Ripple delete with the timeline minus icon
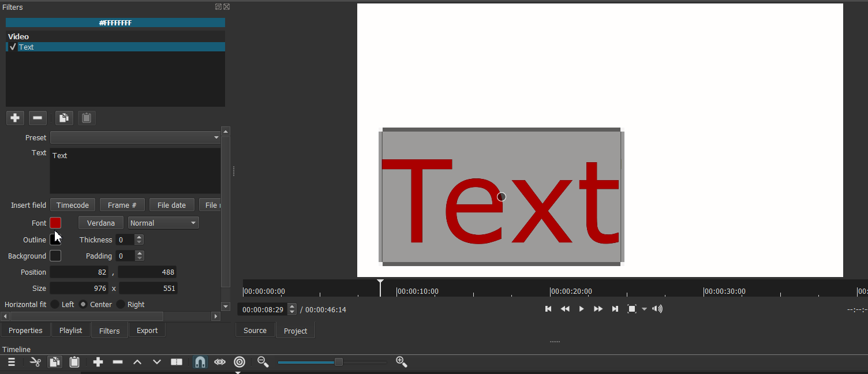The width and height of the screenshot is (868, 374). click(x=118, y=362)
